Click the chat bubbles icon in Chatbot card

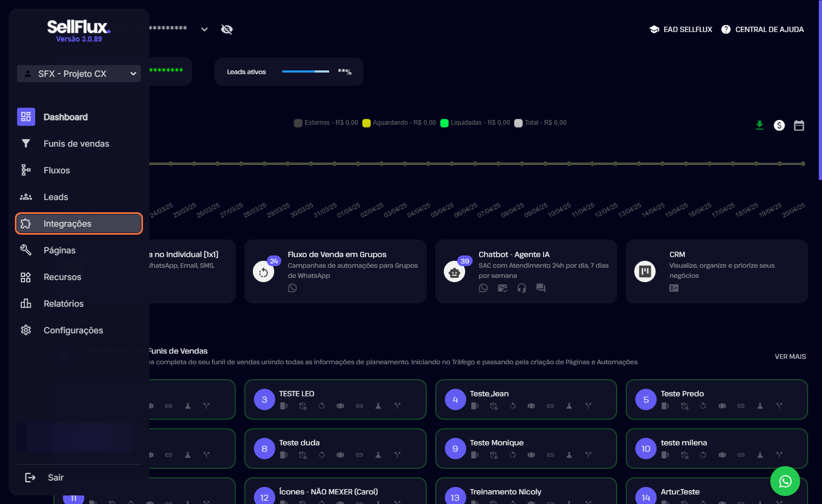click(541, 288)
